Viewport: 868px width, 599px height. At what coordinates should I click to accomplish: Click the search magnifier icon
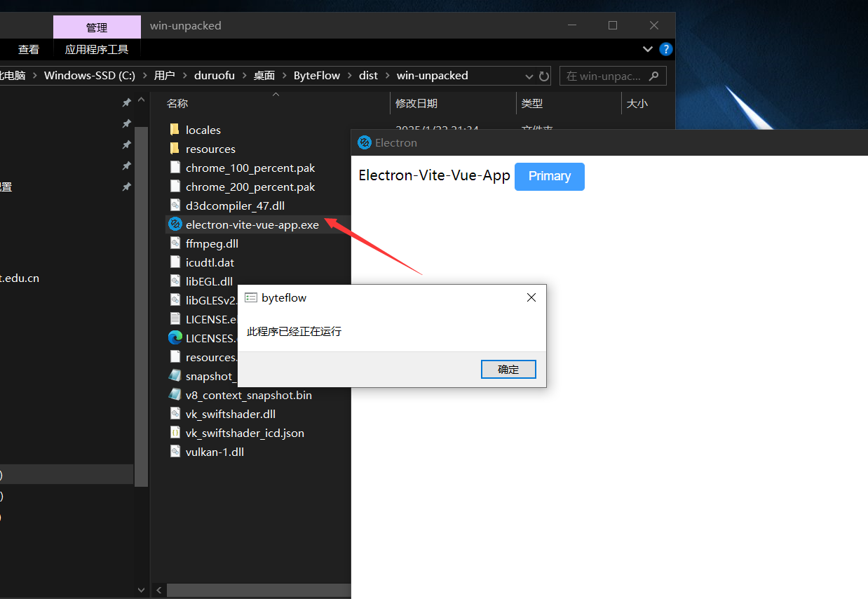click(653, 76)
